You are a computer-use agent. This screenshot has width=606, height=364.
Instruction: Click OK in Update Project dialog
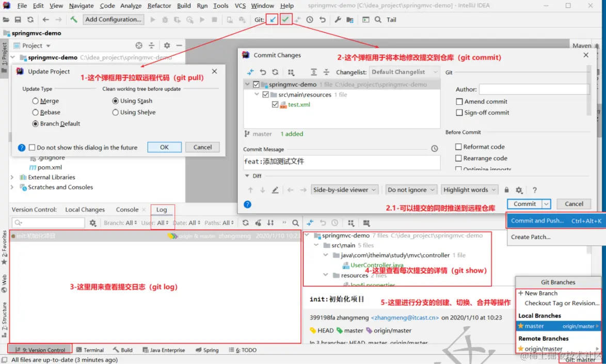[x=164, y=147]
